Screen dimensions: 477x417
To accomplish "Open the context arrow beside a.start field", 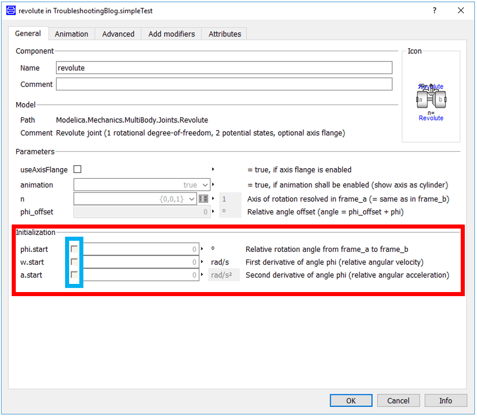I will point(202,275).
